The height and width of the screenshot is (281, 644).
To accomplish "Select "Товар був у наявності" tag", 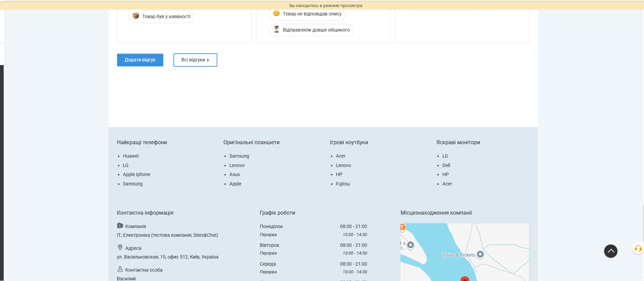I will tap(161, 16).
